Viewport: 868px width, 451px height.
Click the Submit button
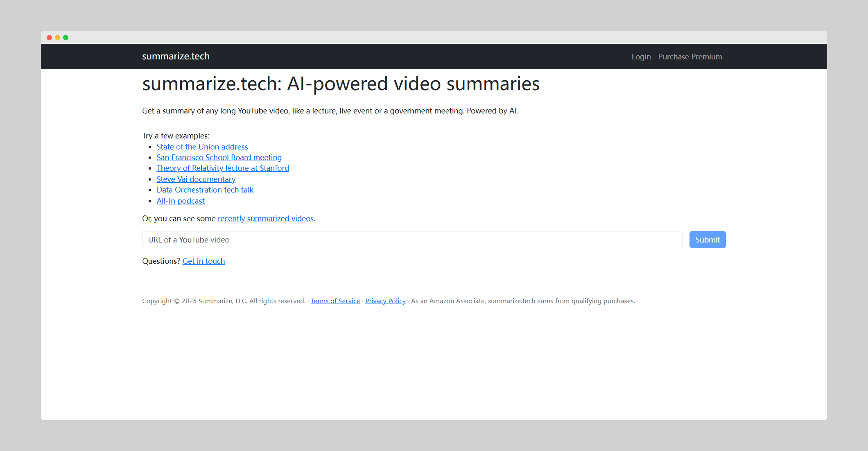708,240
